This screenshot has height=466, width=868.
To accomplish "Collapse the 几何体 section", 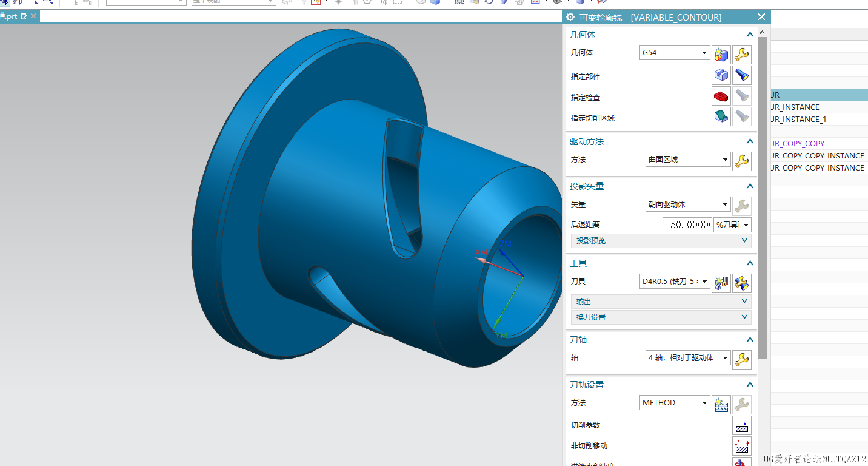I will pos(750,35).
